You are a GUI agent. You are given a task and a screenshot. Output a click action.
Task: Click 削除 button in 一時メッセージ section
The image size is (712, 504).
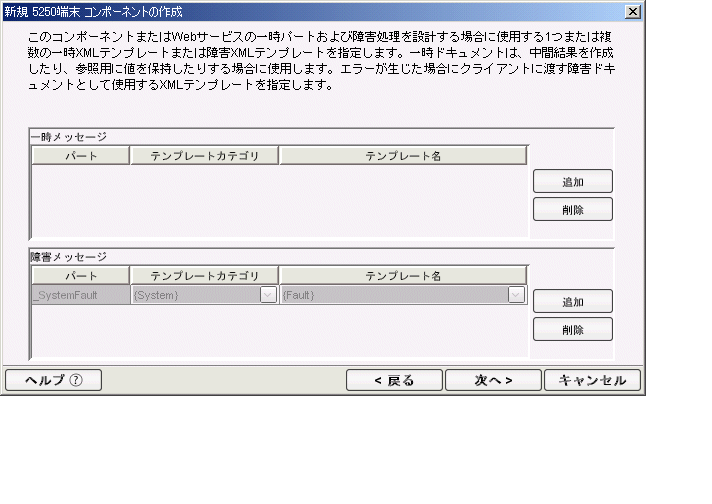tap(573, 209)
